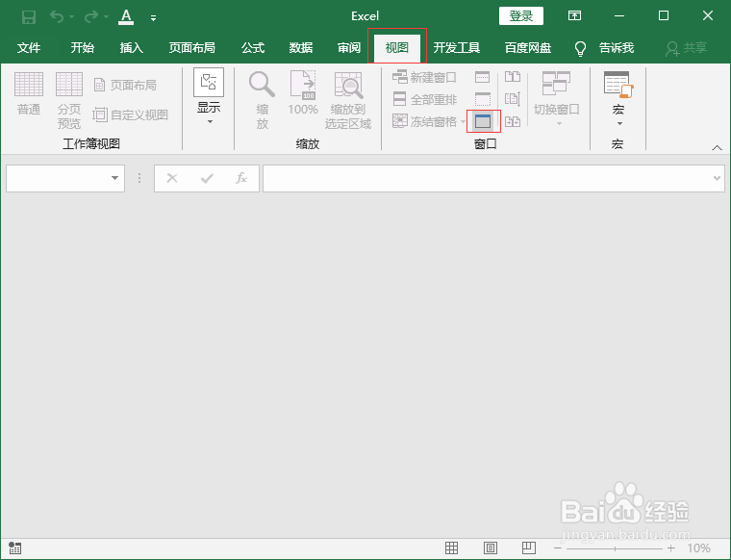Click the 共享 share button
731x560 pixels.
686,47
